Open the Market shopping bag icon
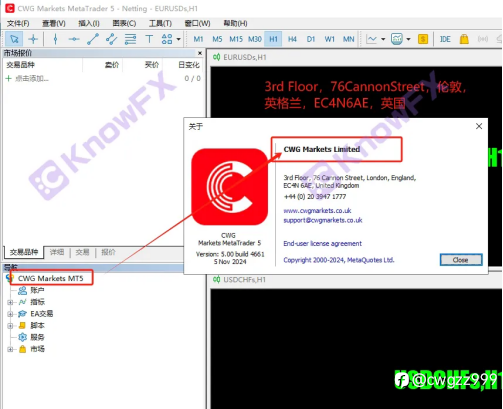This screenshot has width=503, height=409. (x=464, y=39)
